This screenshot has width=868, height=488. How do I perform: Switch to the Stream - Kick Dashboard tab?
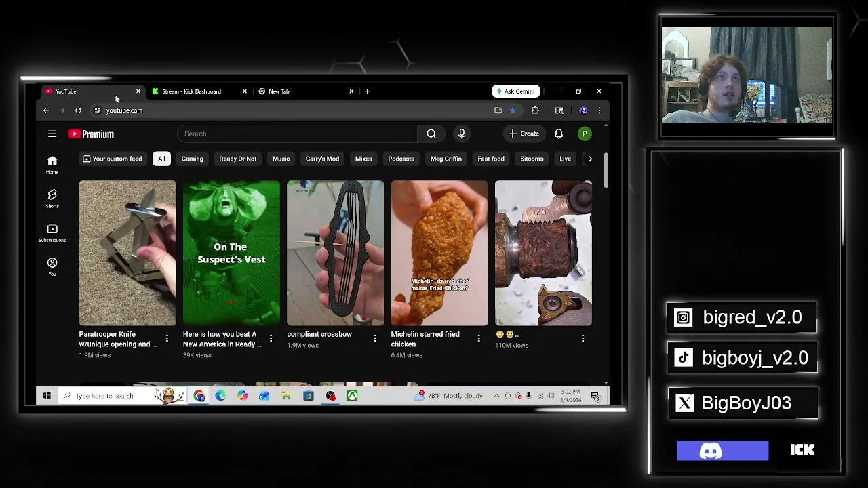(200, 91)
